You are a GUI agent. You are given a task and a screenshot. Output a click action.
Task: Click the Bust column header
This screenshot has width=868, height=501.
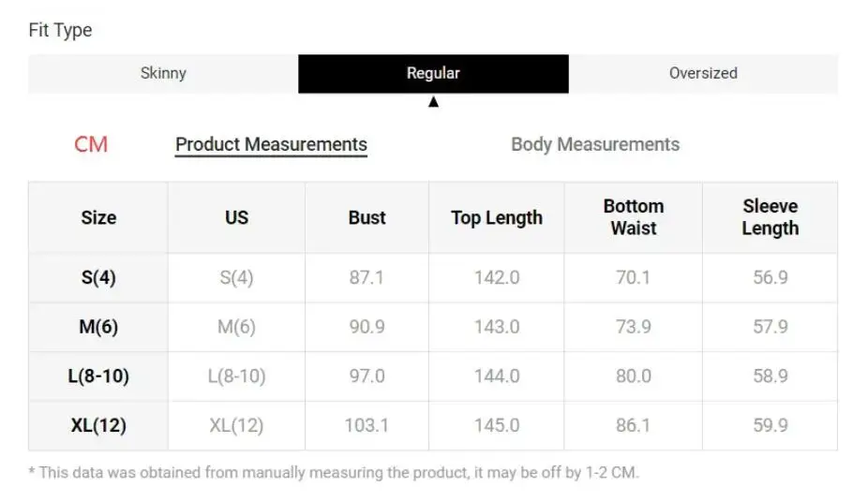pyautogui.click(x=367, y=218)
